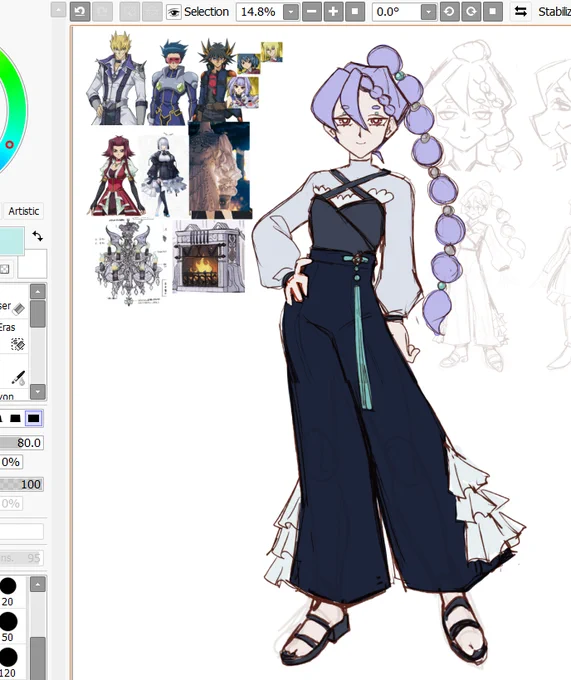Reset zoom with the square button
The width and height of the screenshot is (571, 680).
[x=355, y=12]
